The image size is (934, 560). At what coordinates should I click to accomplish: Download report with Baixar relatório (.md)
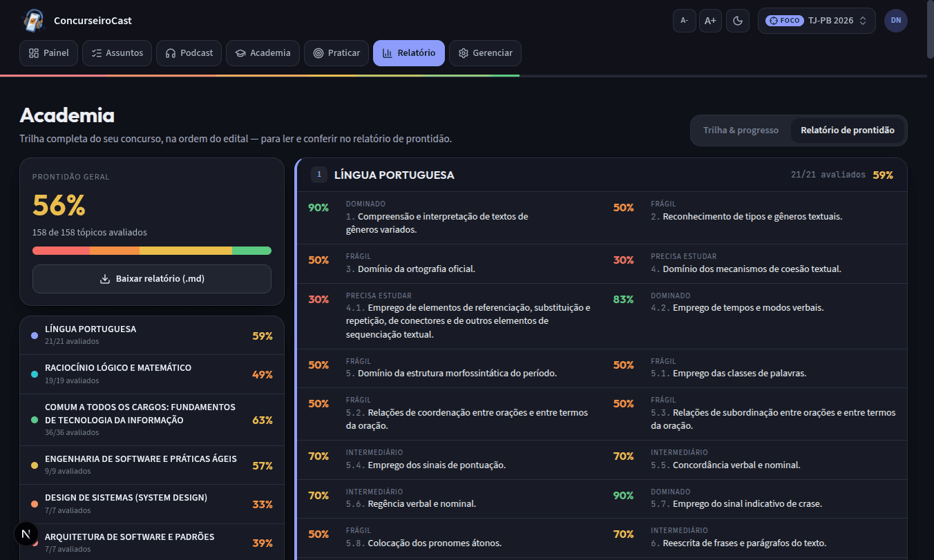tap(152, 279)
